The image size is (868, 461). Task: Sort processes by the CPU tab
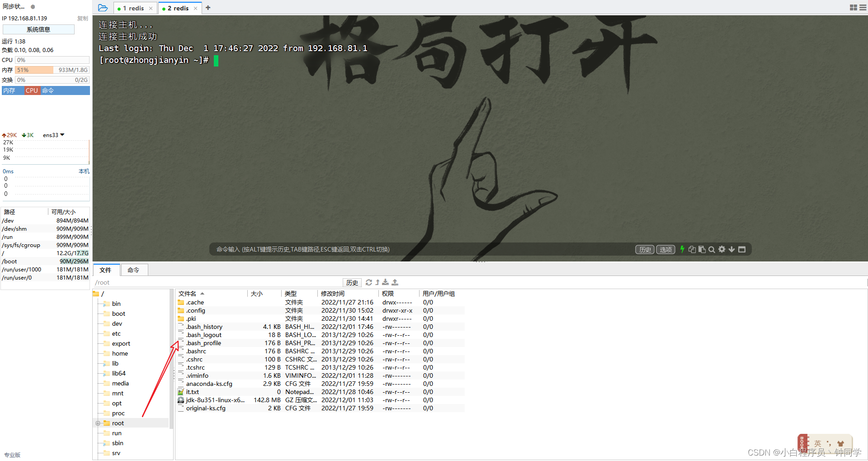[x=32, y=90]
